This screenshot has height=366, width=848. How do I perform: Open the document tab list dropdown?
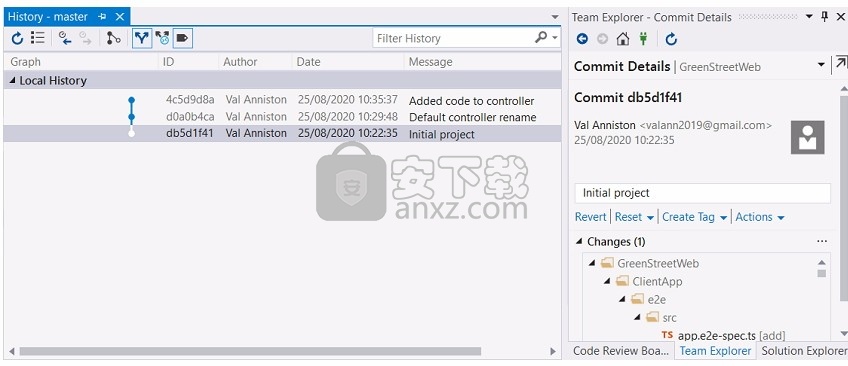[555, 17]
